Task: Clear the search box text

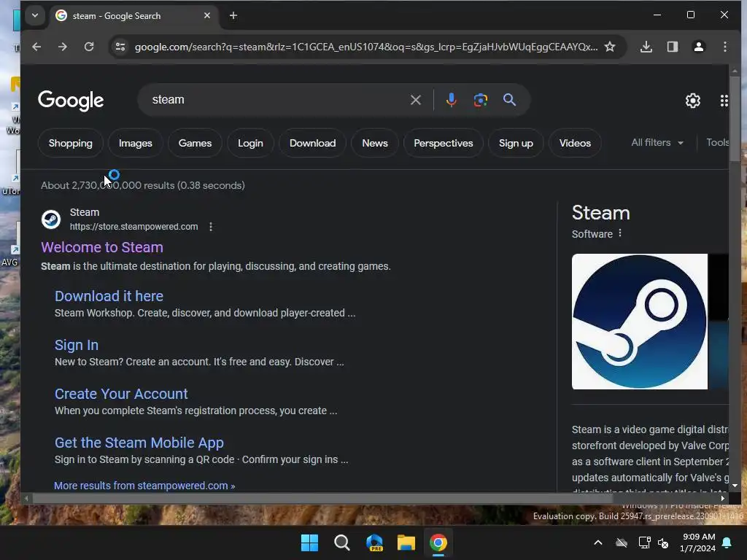Action: point(415,100)
